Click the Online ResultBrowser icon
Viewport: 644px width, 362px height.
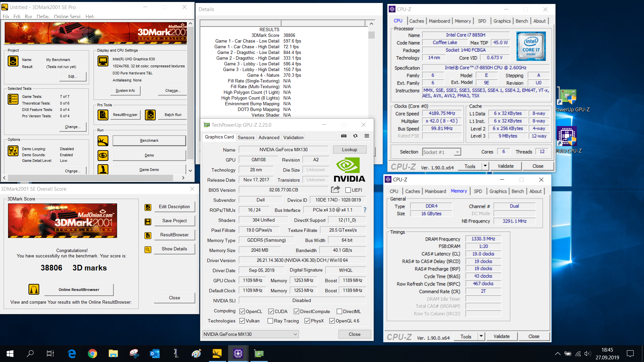pyautogui.click(x=34, y=289)
